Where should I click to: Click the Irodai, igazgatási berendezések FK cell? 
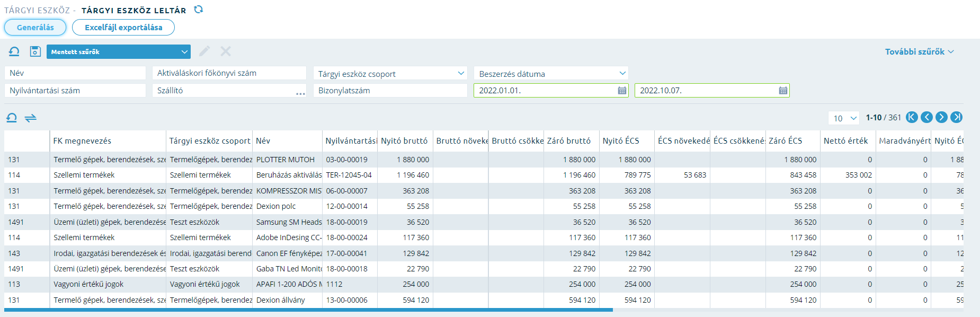click(108, 253)
